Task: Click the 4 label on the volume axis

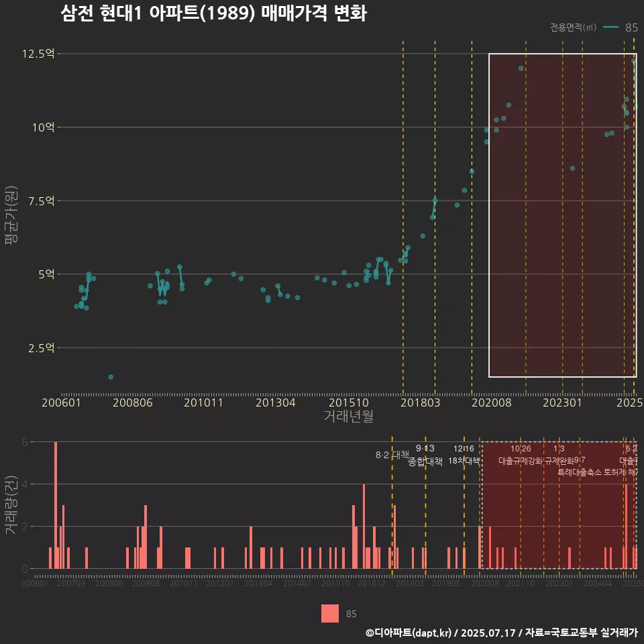Action: point(25,484)
